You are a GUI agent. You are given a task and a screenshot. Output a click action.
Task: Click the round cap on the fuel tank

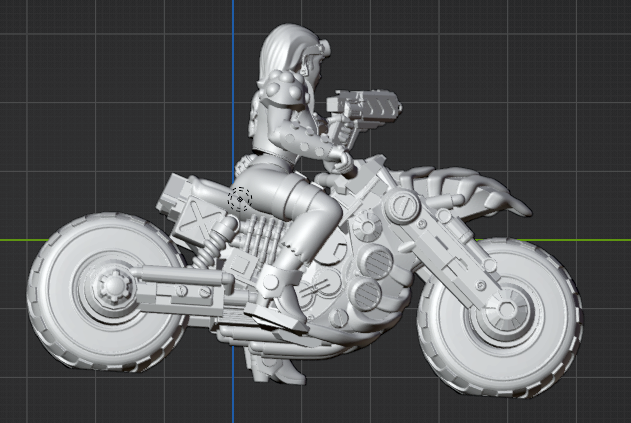point(401,207)
